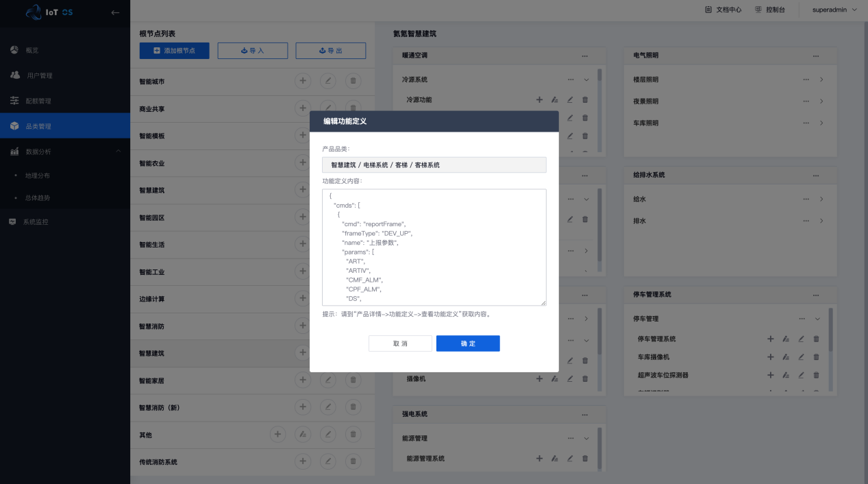Click the edit pencil icon for 智能家居

click(327, 380)
